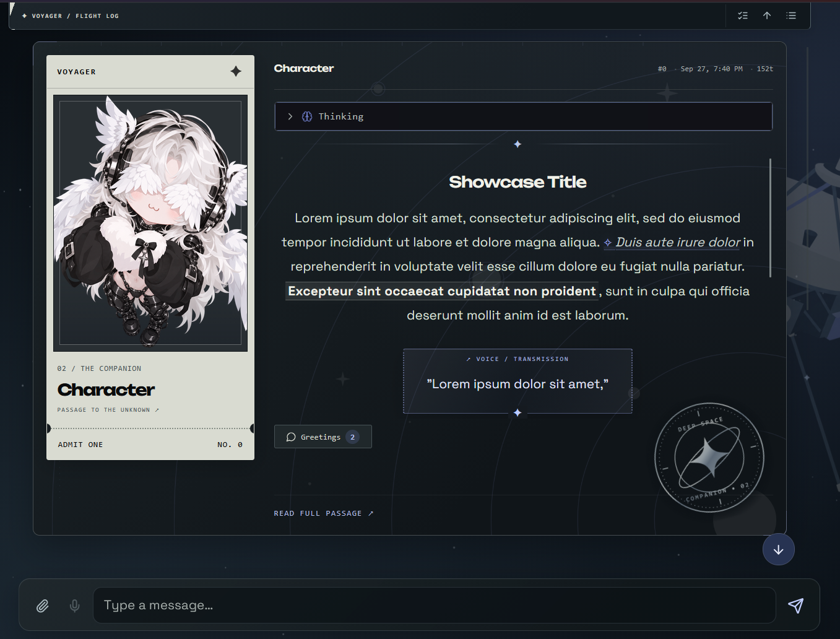The image size is (840, 639).
Task: Click ADMIT ONE text on ticket
Action: (x=80, y=445)
